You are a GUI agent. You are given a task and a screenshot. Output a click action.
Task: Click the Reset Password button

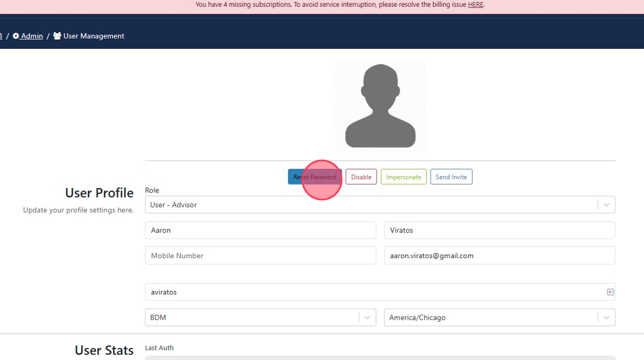[315, 177]
